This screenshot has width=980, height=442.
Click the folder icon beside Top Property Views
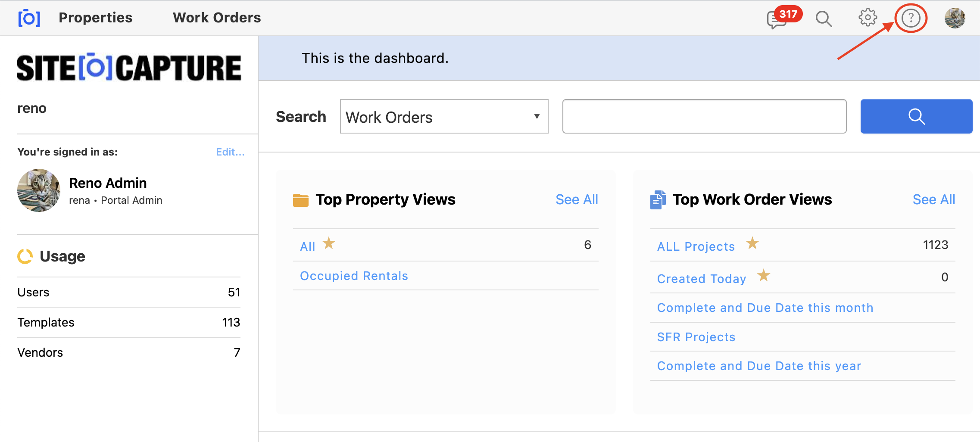coord(301,200)
